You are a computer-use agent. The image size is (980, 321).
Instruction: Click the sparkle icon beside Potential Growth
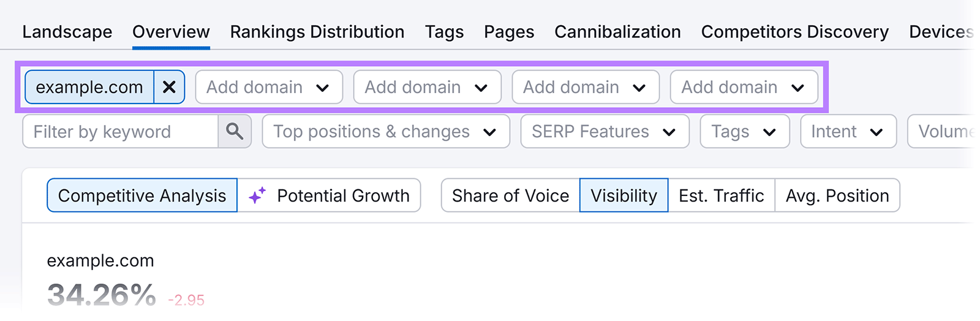tap(257, 195)
